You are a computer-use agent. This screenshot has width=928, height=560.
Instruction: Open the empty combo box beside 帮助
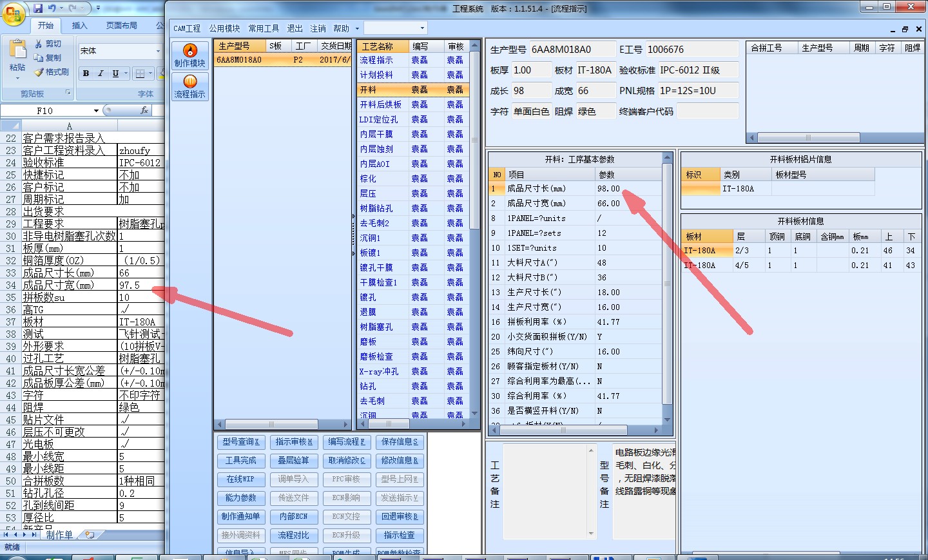tap(395, 28)
